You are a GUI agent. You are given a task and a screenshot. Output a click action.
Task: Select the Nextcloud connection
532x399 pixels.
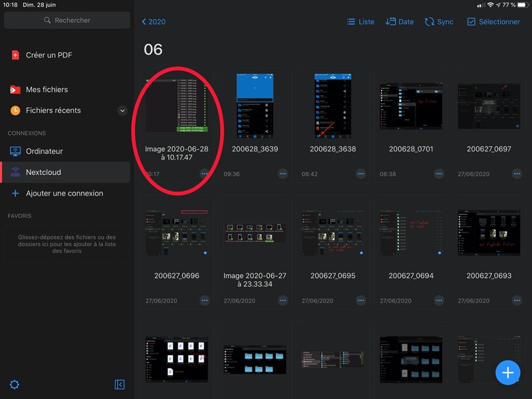[43, 172]
